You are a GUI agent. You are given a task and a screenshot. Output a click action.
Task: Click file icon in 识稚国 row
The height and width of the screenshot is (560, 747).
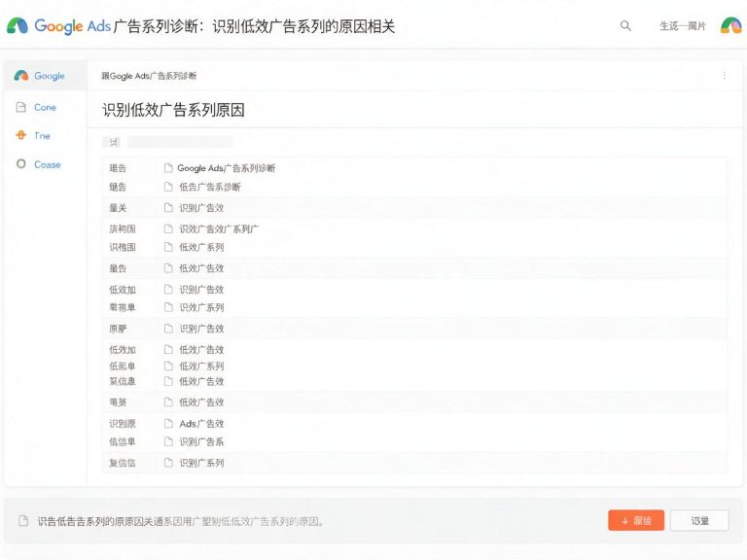point(168,247)
